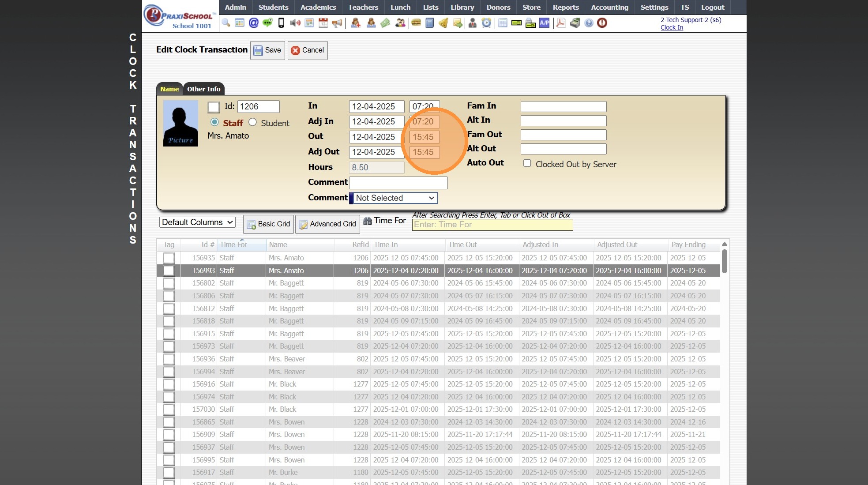Click the Time For search field
The height and width of the screenshot is (485, 868).
pyautogui.click(x=492, y=225)
